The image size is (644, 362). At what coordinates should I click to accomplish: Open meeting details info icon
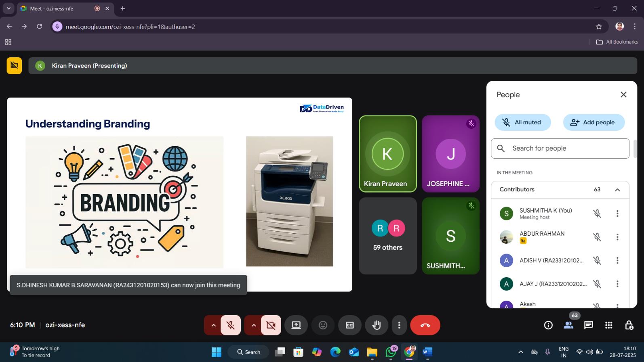pyautogui.click(x=548, y=325)
